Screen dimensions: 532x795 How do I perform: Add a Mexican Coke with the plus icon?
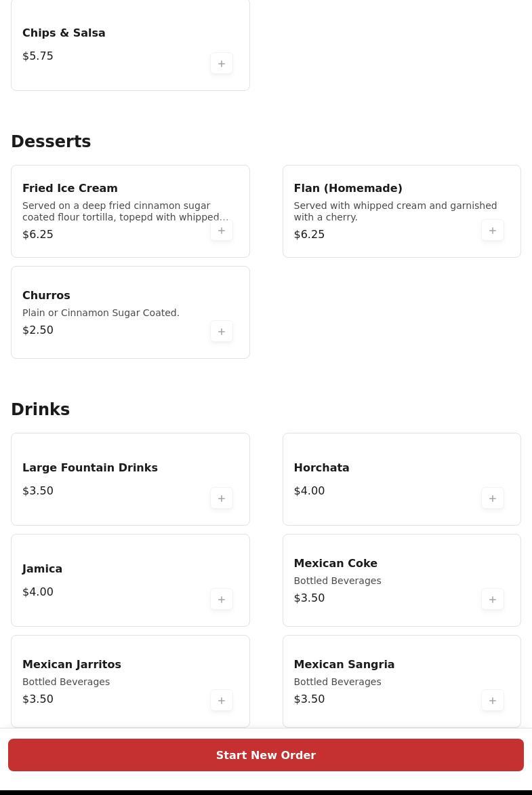(x=493, y=599)
